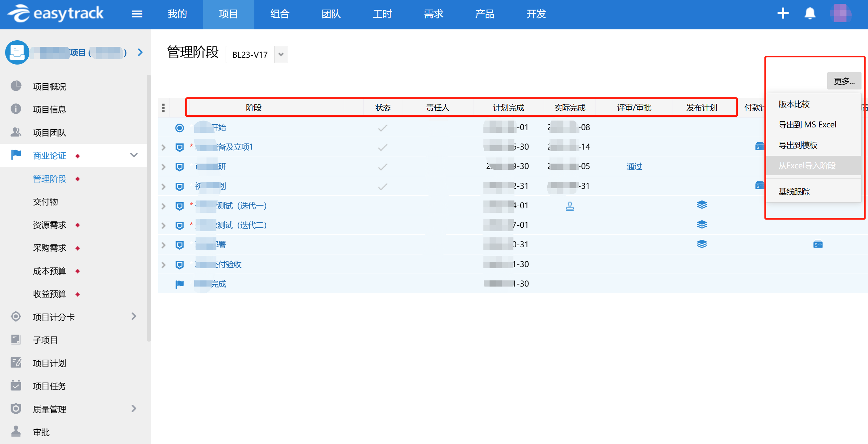Click the hamburger menu icon in header
The width and height of the screenshot is (868, 444).
click(137, 14)
